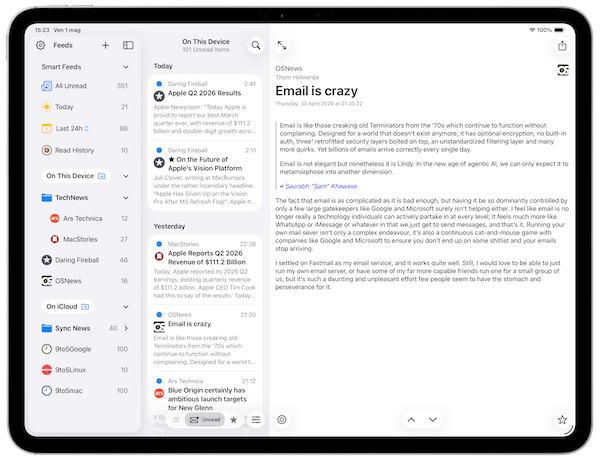
Task: Go to previous article arrow
Action: (411, 419)
